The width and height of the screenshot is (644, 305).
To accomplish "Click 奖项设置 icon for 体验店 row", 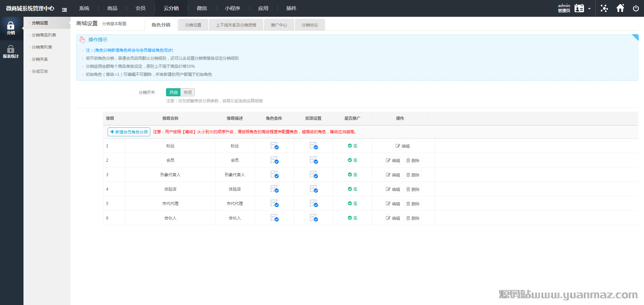I will tap(314, 189).
